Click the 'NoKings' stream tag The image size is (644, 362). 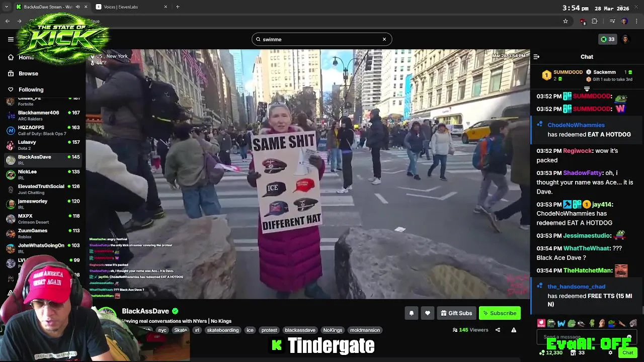tap(333, 330)
